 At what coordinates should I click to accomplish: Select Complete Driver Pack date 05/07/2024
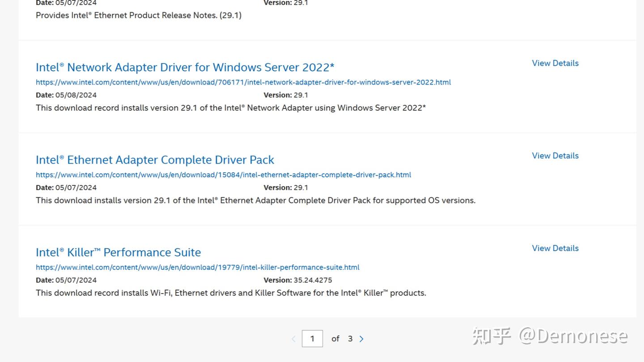point(76,188)
